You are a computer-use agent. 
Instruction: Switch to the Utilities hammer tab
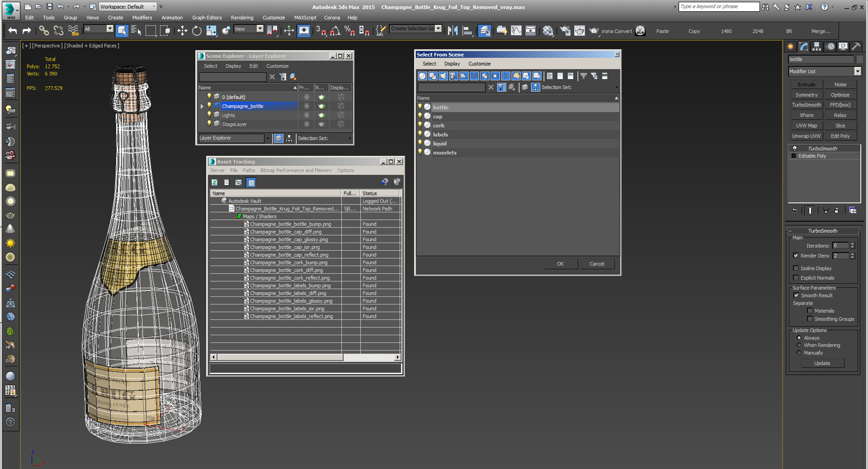click(x=856, y=46)
